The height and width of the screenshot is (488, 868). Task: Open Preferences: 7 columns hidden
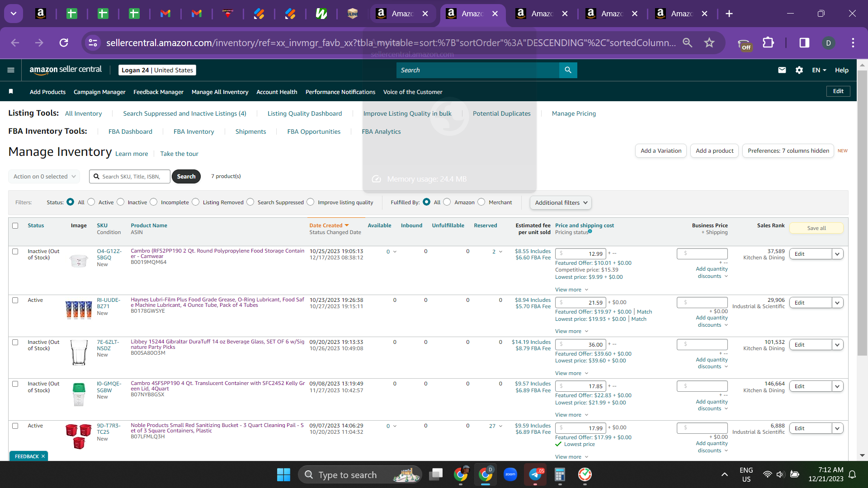pos(788,151)
